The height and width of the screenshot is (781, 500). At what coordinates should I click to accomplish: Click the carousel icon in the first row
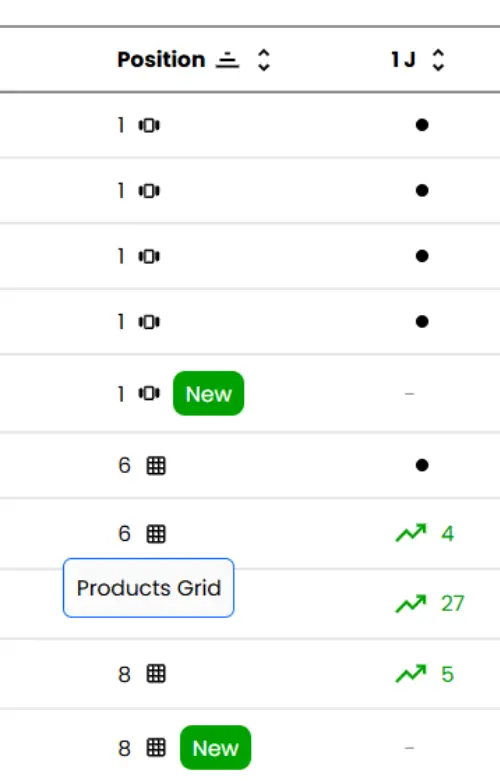point(149,125)
